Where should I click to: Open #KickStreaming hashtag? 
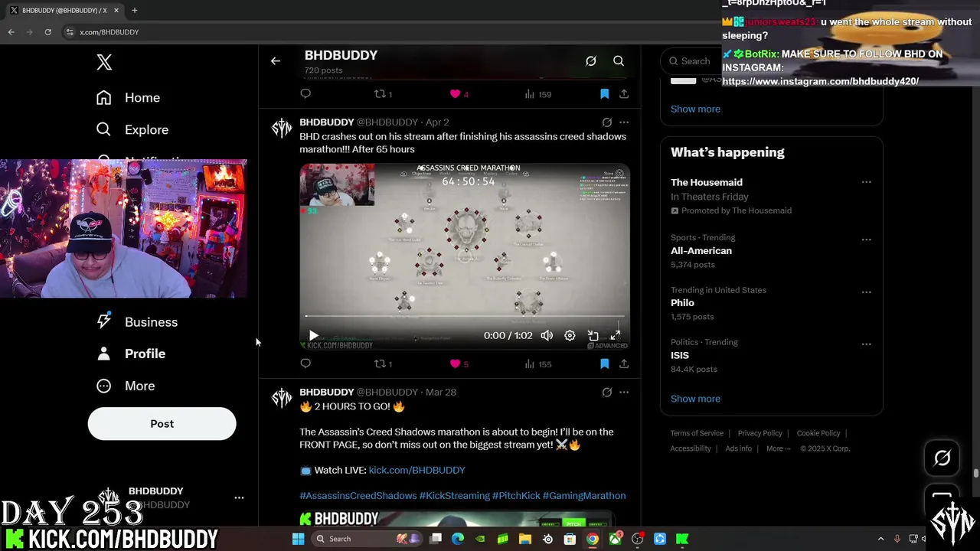pyautogui.click(x=454, y=495)
